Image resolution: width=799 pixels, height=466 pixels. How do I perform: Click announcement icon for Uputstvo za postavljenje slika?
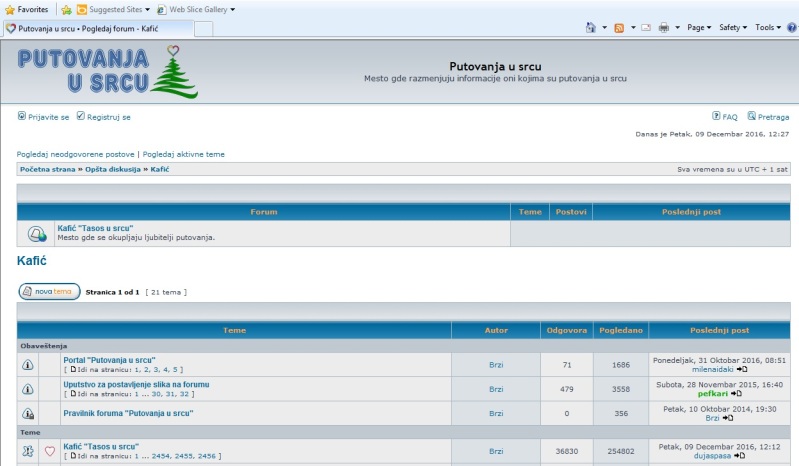pyautogui.click(x=28, y=389)
